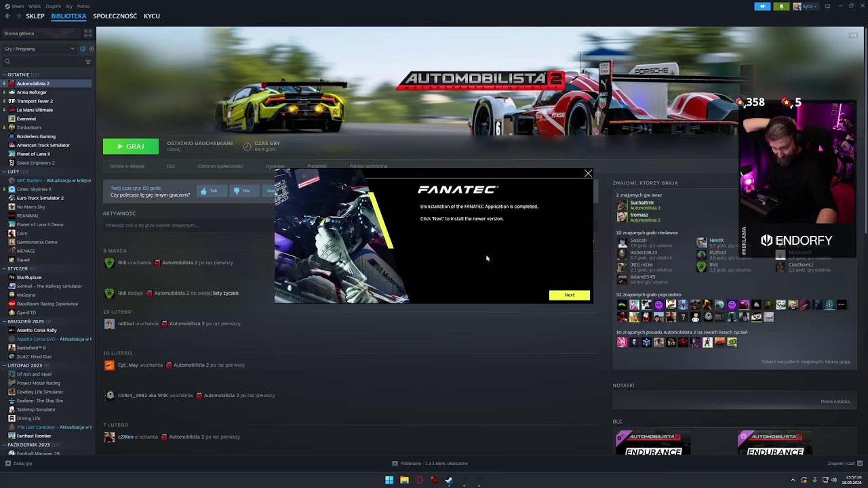Go back with the Steam back arrow
The width and height of the screenshot is (868, 488).
(7, 16)
